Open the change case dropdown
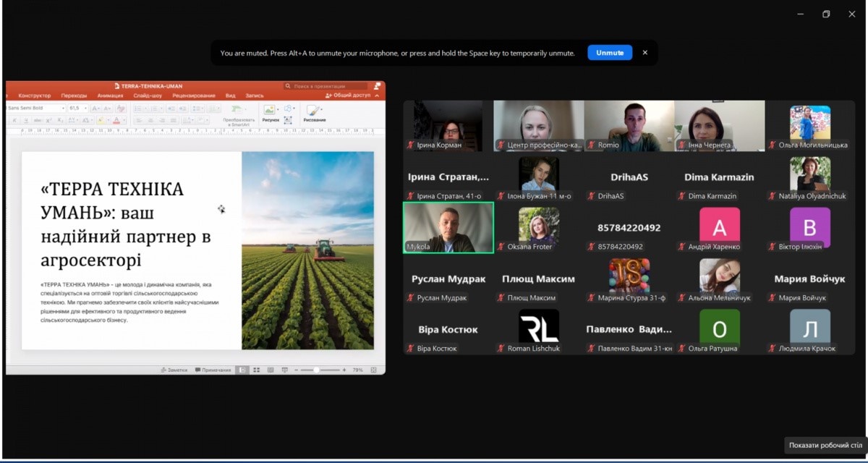Viewport: 868px width, 463px height. [x=87, y=120]
